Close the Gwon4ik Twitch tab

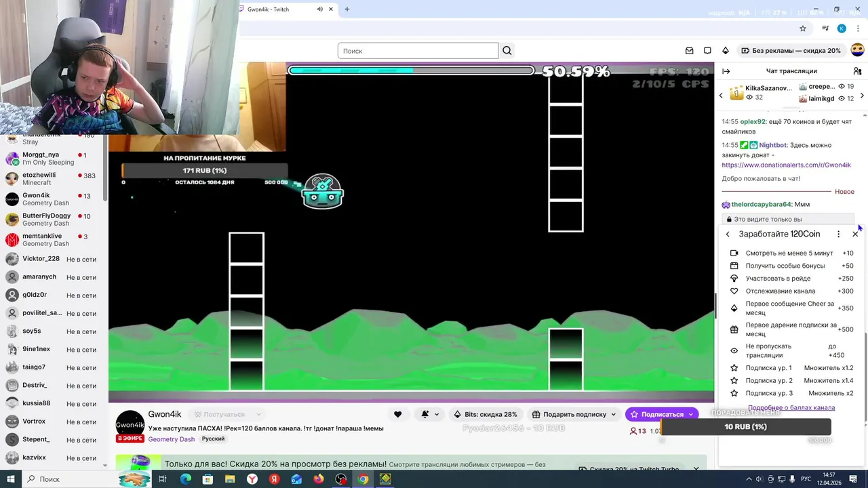coord(331,9)
